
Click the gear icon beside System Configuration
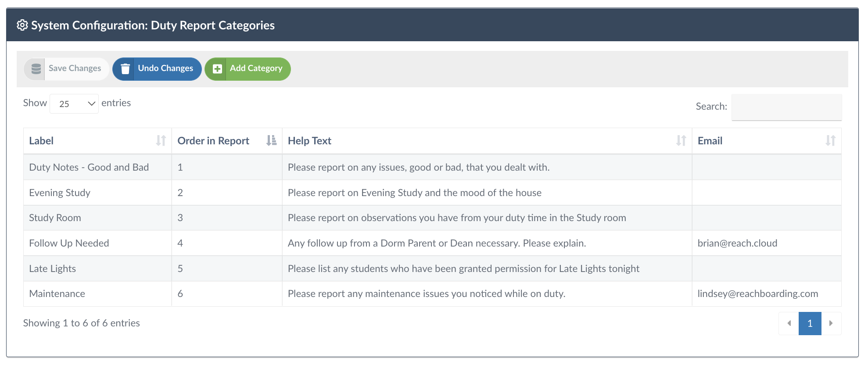click(22, 25)
